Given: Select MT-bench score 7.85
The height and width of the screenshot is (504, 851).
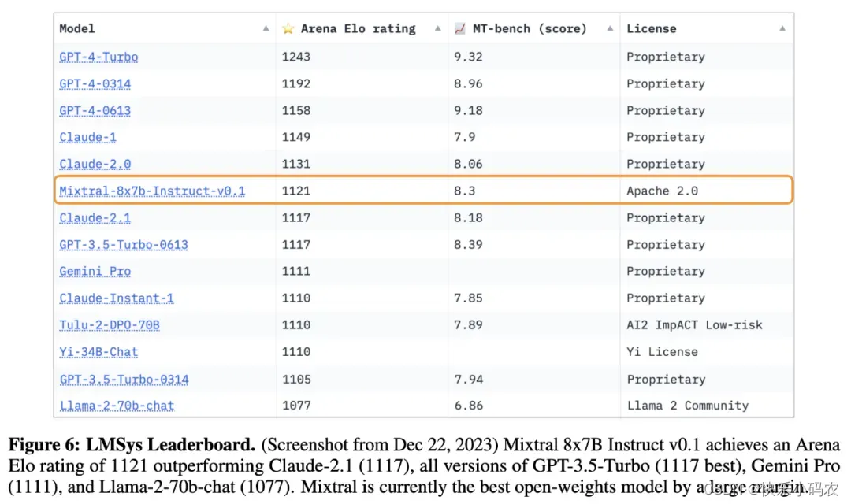Looking at the screenshot, I should point(468,298).
